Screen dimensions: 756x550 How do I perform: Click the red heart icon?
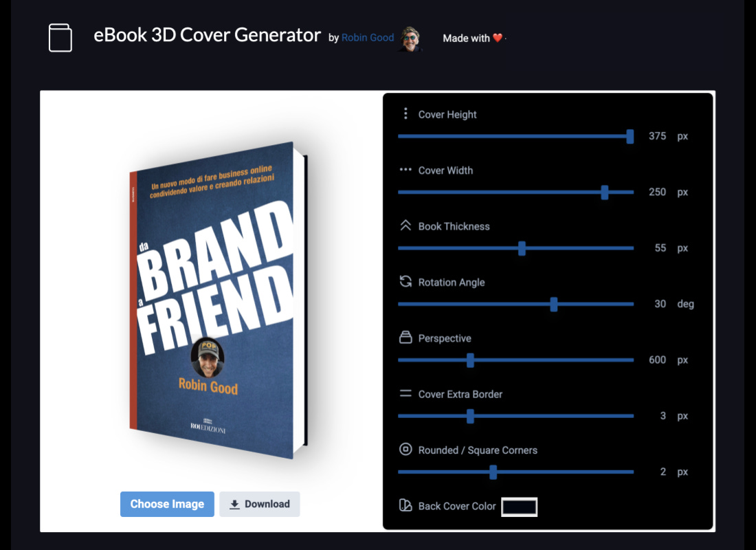click(498, 38)
